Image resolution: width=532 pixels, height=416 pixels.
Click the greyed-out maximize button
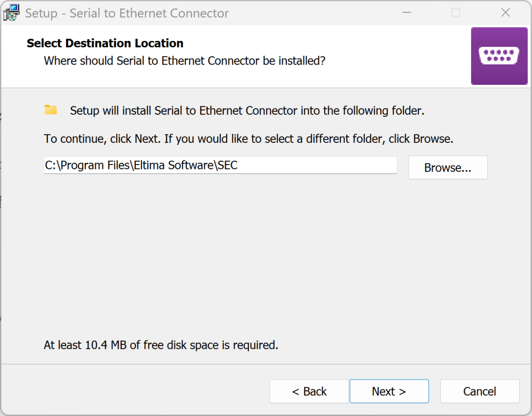pyautogui.click(x=456, y=12)
